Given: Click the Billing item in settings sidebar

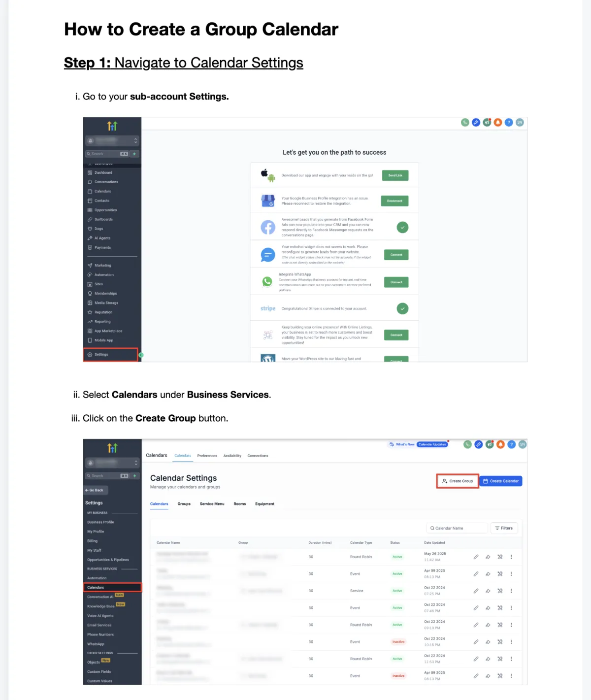Looking at the screenshot, I should pos(93,541).
